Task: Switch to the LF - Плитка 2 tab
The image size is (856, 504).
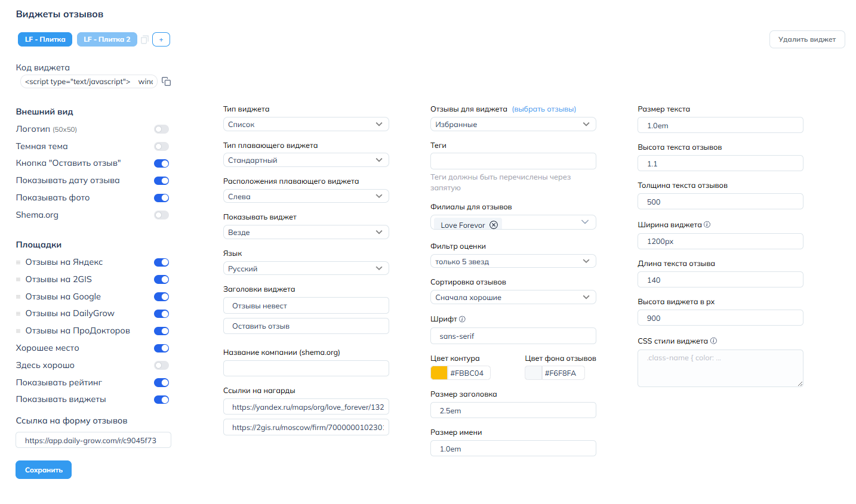Action: 107,39
